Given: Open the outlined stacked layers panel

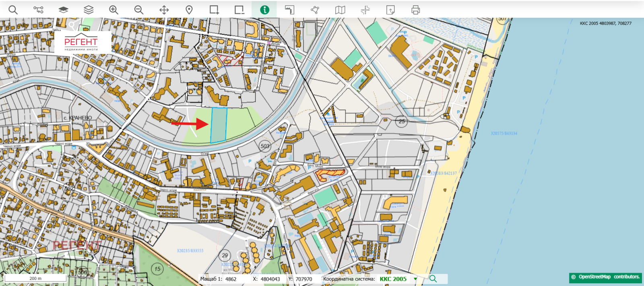Looking at the screenshot, I should click(89, 10).
